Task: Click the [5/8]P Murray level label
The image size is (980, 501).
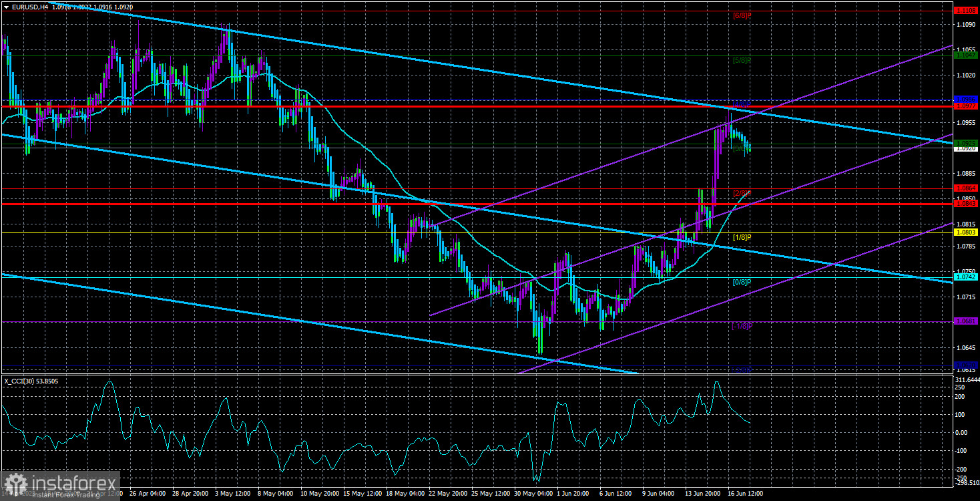Action: click(742, 60)
